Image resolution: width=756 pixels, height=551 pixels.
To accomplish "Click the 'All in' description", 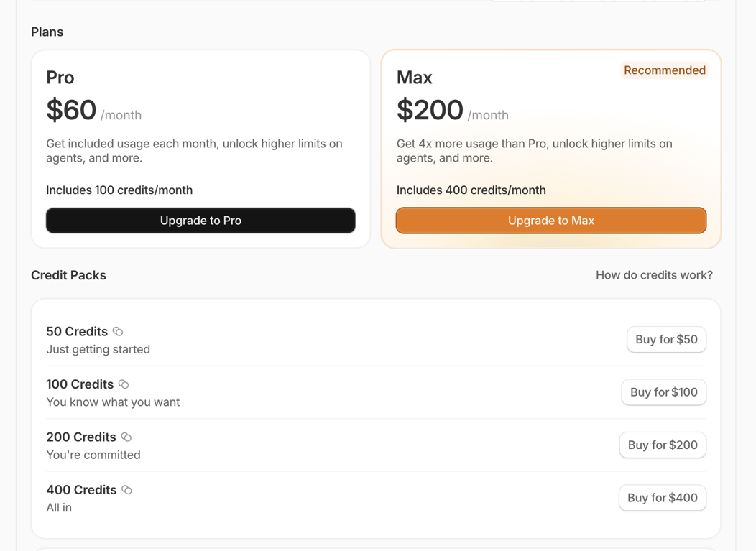I will click(x=59, y=508).
